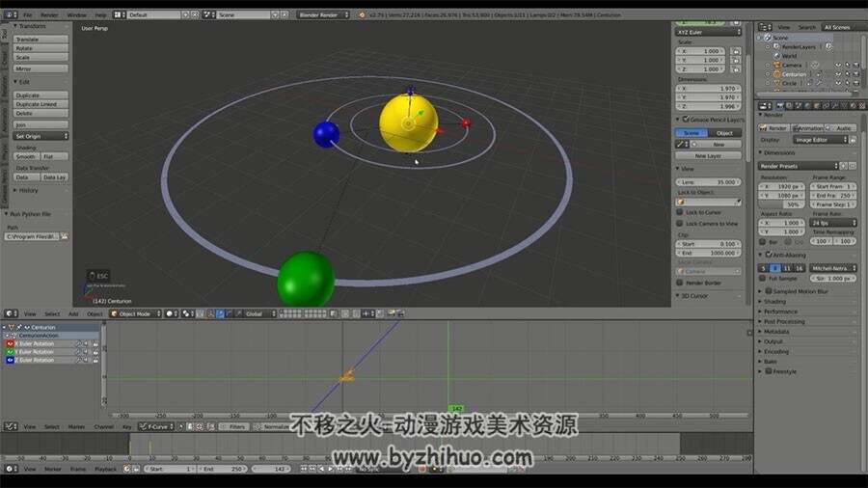Screen dimensions: 868x488
Task: Enable Lock Camera to View checkbox
Action: click(x=680, y=223)
